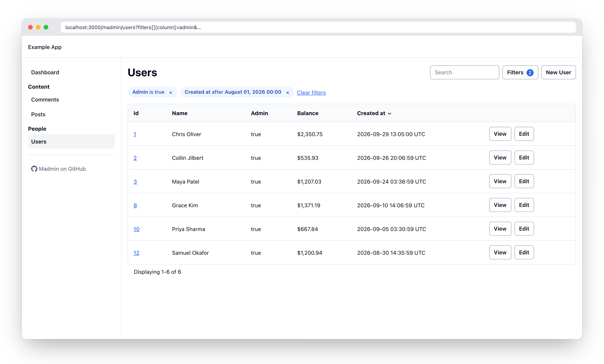Edit Maya Patel's record

(524, 181)
